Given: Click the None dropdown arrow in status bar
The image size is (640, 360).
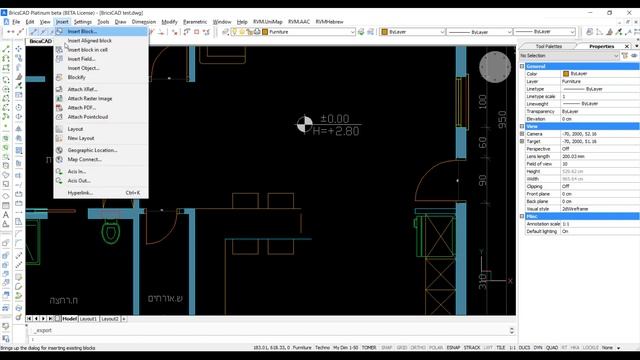Looking at the screenshot, I should (618, 348).
